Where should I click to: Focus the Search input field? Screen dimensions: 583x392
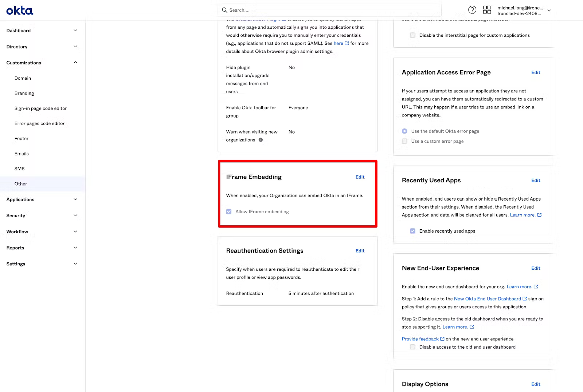click(x=329, y=10)
